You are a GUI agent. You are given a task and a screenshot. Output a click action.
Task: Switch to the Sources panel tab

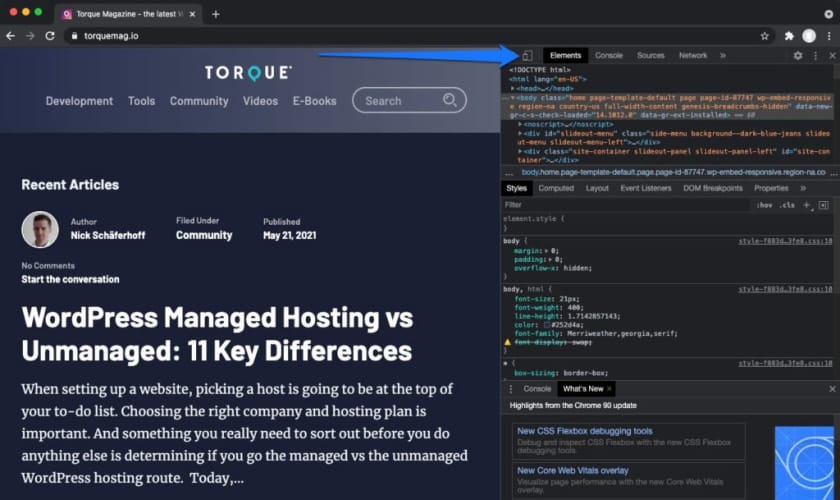tap(650, 55)
